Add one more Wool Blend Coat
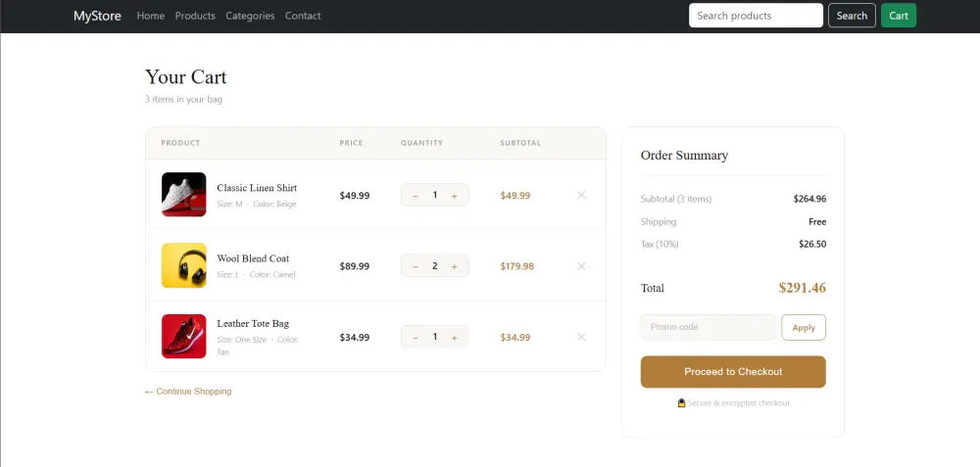This screenshot has height=467, width=980. coord(455,266)
